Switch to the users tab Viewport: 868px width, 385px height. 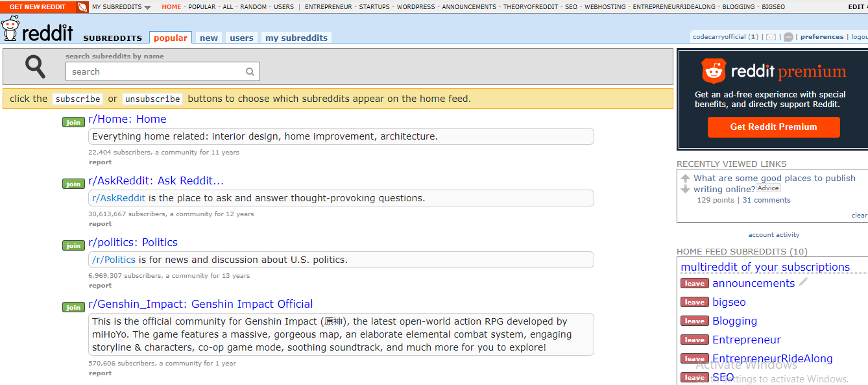(x=241, y=38)
